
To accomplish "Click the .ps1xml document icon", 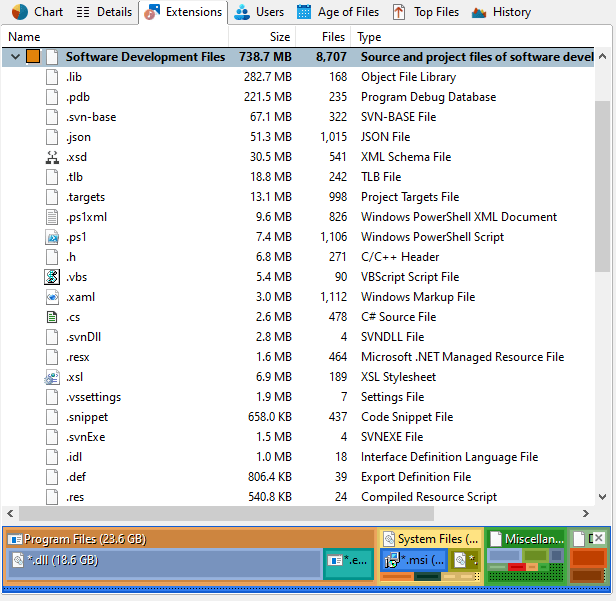I will coord(52,217).
